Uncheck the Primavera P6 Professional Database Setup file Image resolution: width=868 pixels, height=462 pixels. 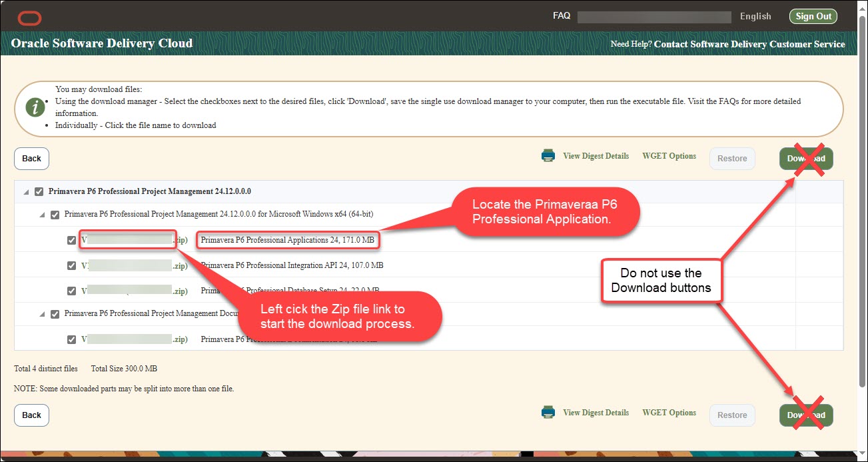tap(71, 289)
